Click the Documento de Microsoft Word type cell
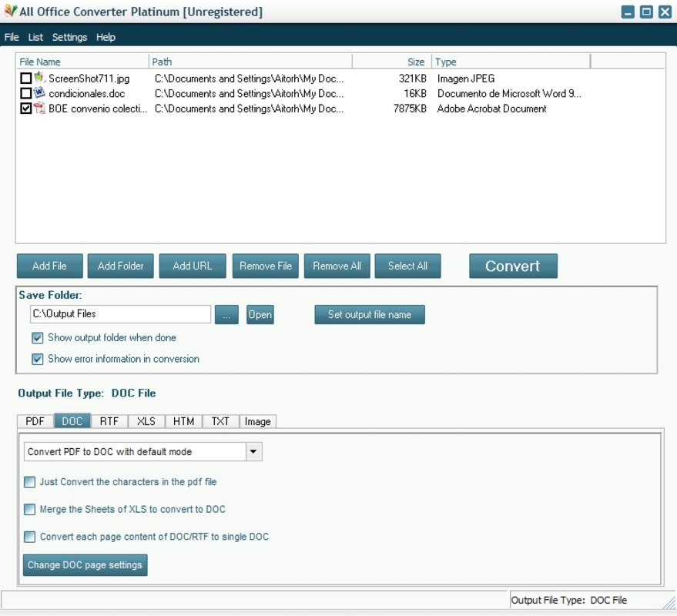This screenshot has width=677, height=616. 509,94
